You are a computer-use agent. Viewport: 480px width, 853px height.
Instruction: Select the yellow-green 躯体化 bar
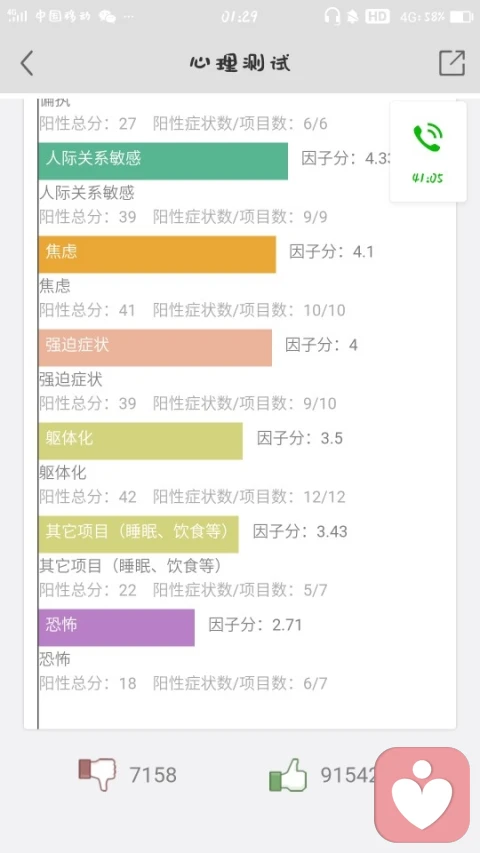click(x=140, y=441)
